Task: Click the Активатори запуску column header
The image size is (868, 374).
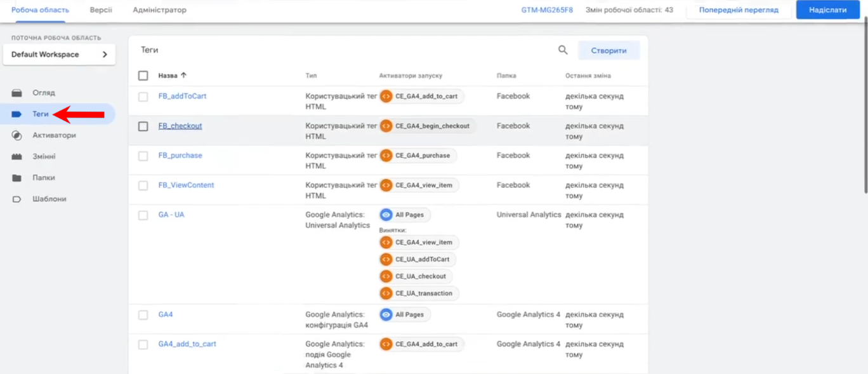Action: [x=411, y=76]
